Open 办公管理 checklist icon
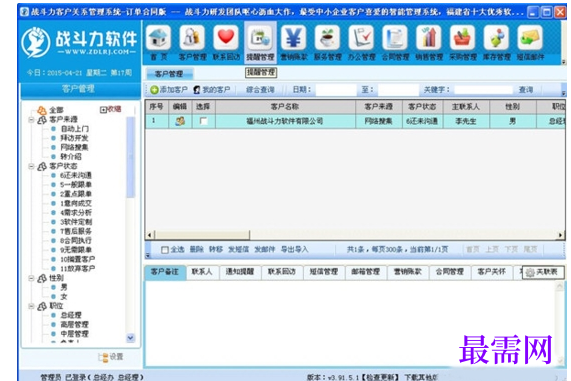The image size is (571, 381). (361, 38)
